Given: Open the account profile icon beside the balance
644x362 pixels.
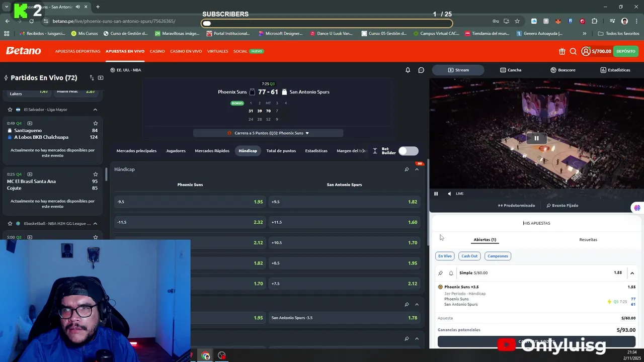Looking at the screenshot, I should [586, 51].
